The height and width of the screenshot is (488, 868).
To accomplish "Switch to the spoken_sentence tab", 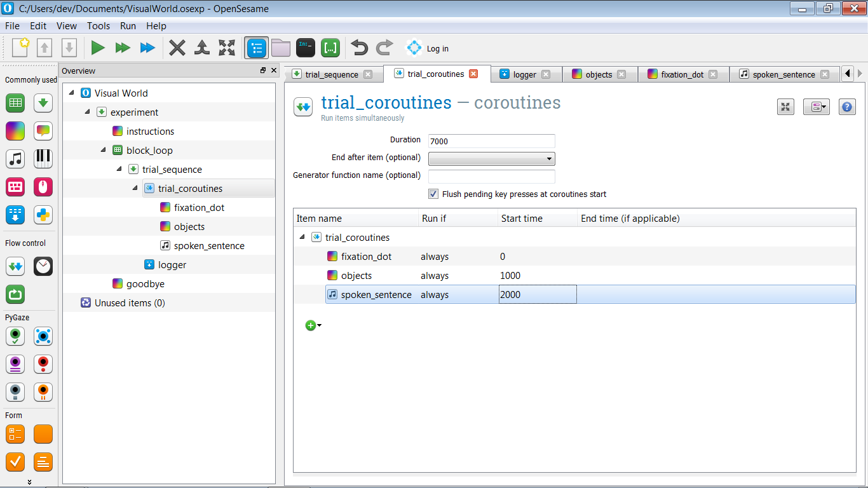I will point(783,74).
